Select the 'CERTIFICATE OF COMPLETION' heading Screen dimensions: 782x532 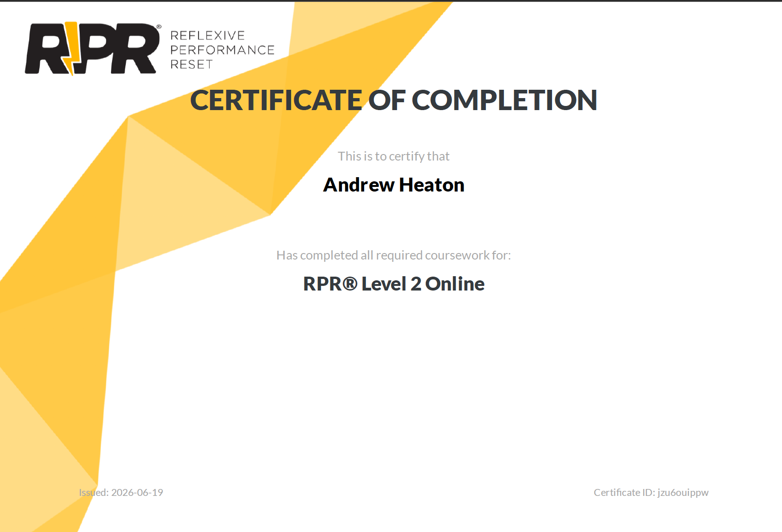[393, 100]
